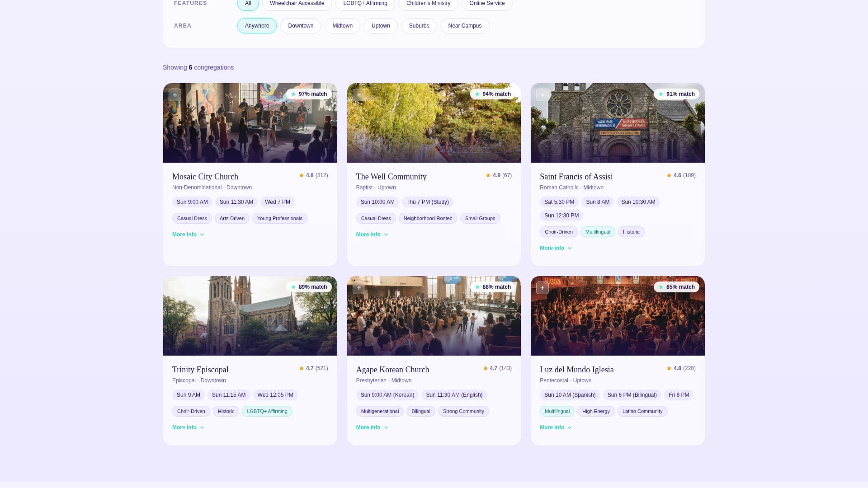Open Agape Korean Church congregation photo
Screen dimensions: 868x488
click(434, 316)
